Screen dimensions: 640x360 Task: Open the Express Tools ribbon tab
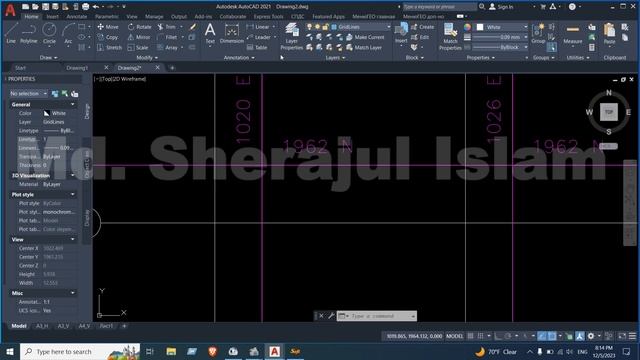(x=268, y=17)
